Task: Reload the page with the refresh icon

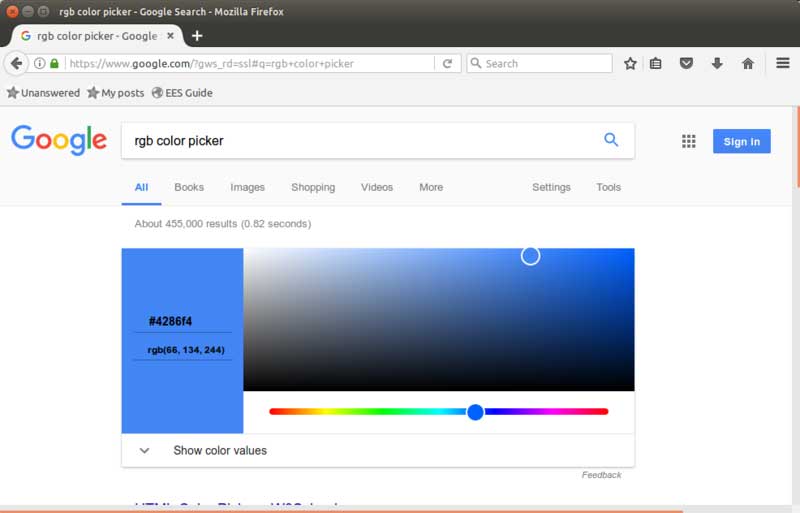Action: [448, 63]
